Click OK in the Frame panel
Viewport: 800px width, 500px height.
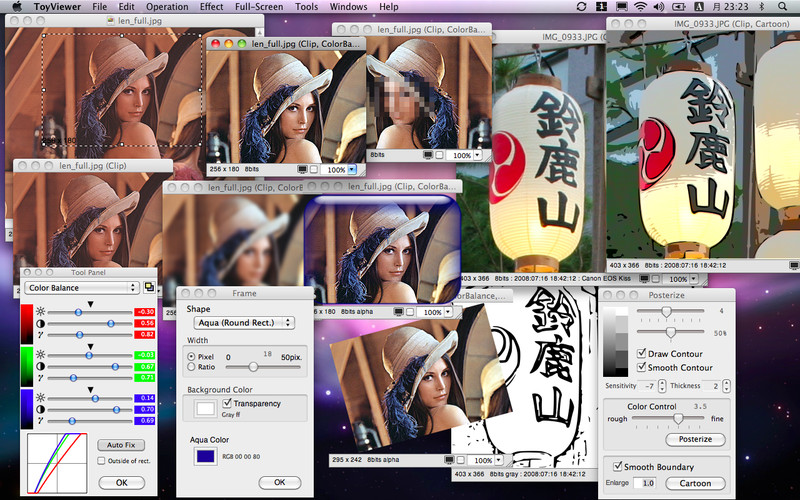[x=280, y=482]
